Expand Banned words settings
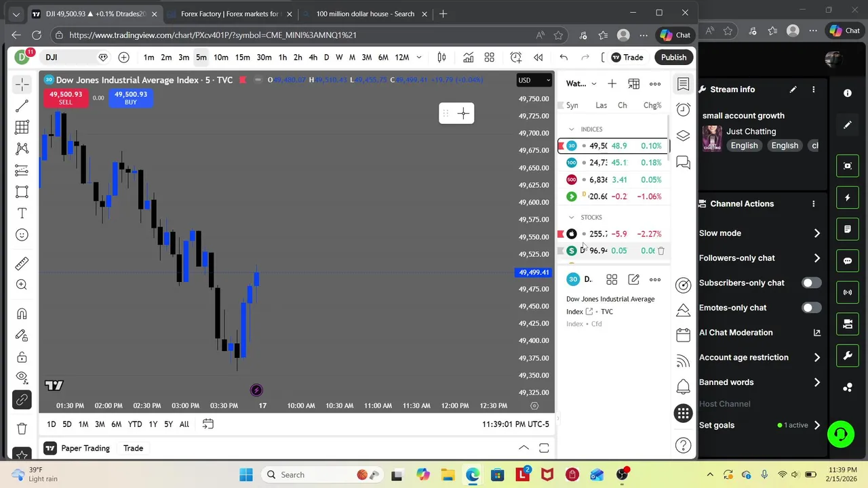Viewport: 868px width, 488px height. (x=816, y=382)
